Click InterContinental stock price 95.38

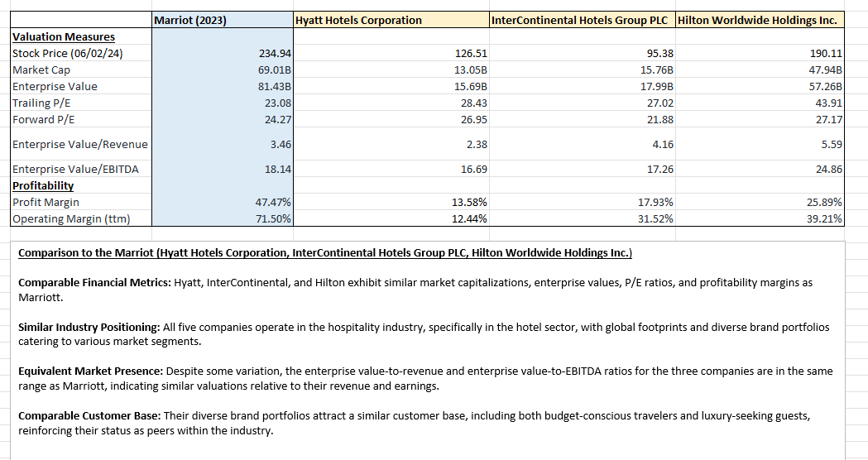coord(583,53)
